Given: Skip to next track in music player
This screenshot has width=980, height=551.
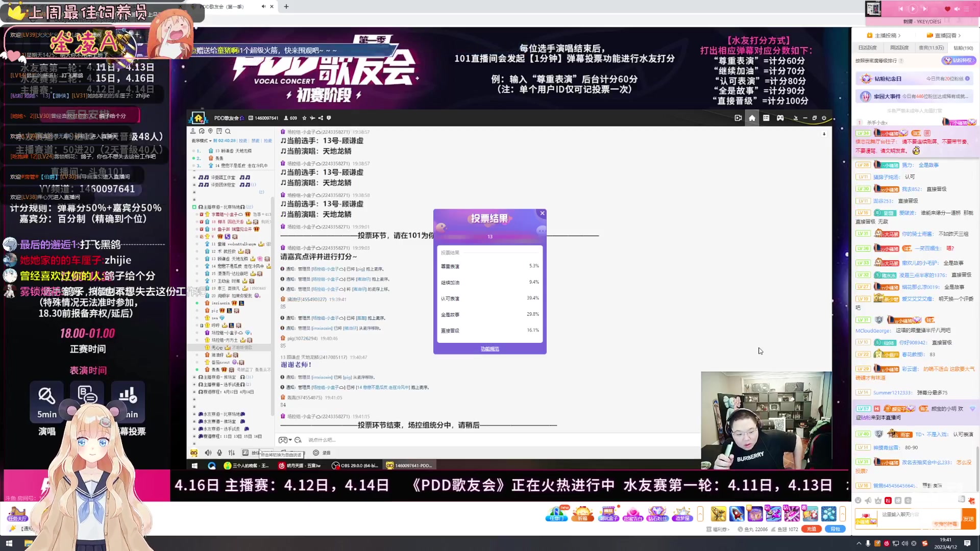Looking at the screenshot, I should tap(925, 9).
